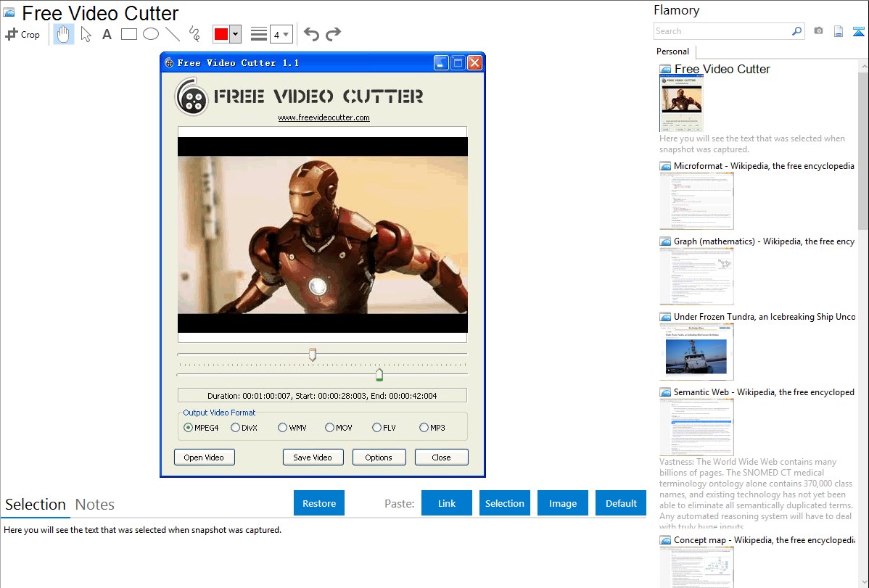869x588 pixels.
Task: Choose the text annotation tool
Action: click(107, 34)
